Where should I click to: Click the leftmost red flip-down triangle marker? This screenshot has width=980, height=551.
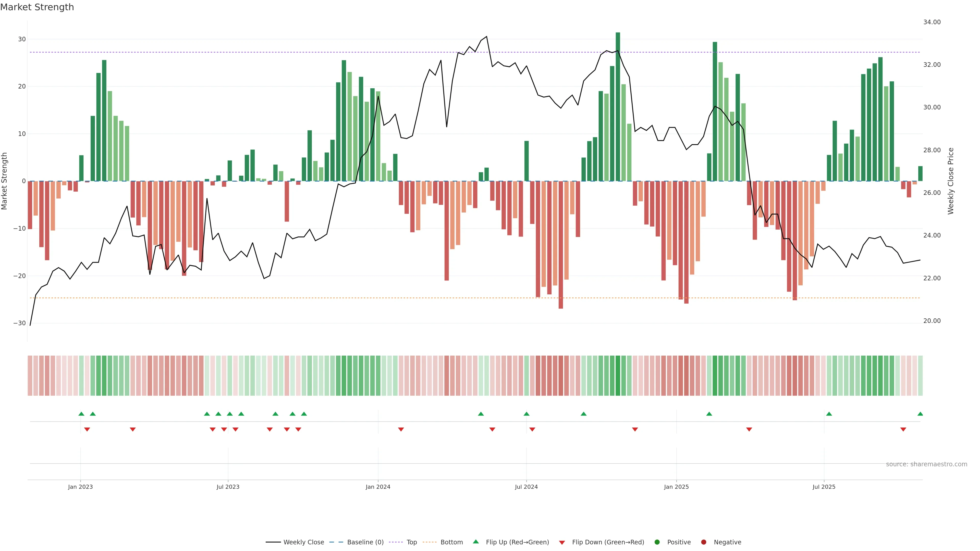[87, 429]
